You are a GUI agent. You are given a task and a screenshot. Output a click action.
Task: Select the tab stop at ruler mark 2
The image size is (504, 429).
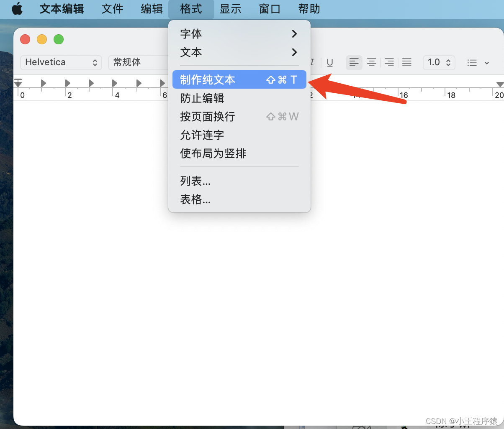tap(67, 83)
